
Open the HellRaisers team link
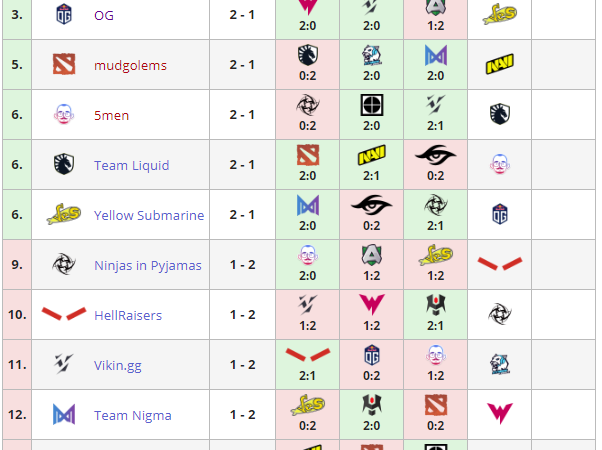[x=128, y=315]
